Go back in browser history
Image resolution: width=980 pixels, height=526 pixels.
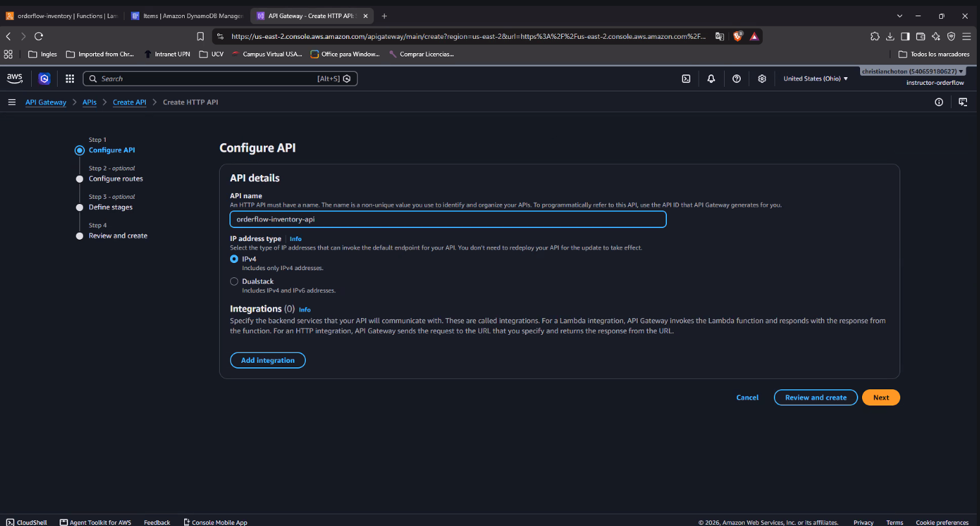point(8,36)
